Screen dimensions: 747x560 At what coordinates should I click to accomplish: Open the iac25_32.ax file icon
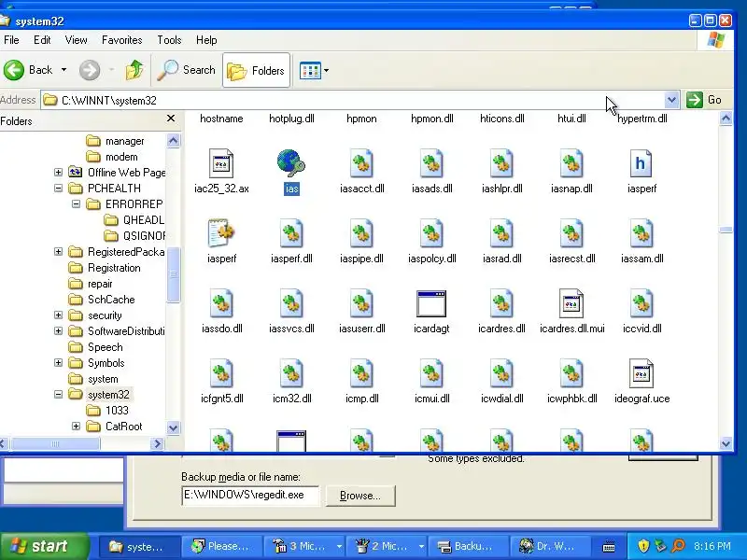(221, 163)
